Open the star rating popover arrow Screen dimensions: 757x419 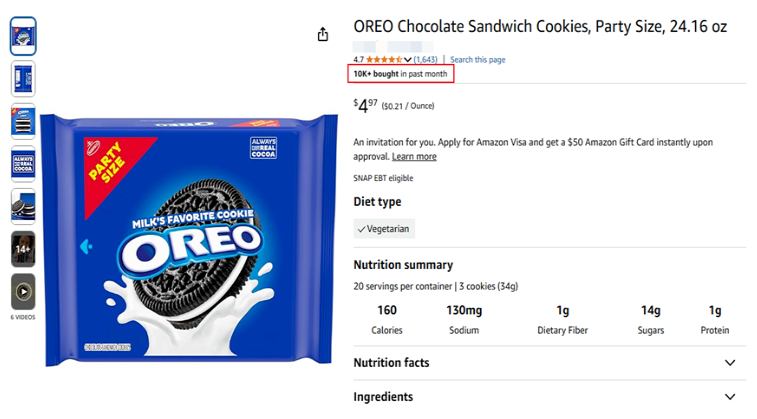pyautogui.click(x=408, y=60)
